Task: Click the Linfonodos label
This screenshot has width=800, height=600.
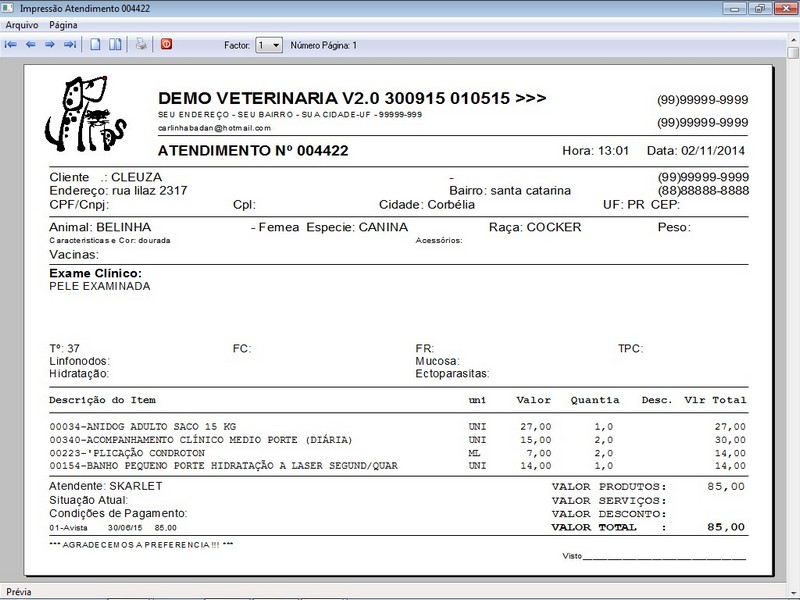Action: click(x=80, y=361)
